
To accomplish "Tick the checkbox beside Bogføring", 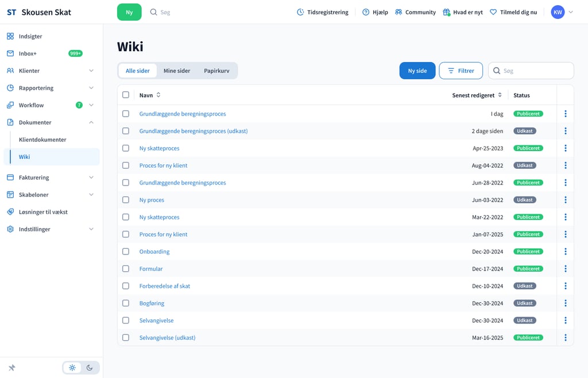I will [126, 303].
